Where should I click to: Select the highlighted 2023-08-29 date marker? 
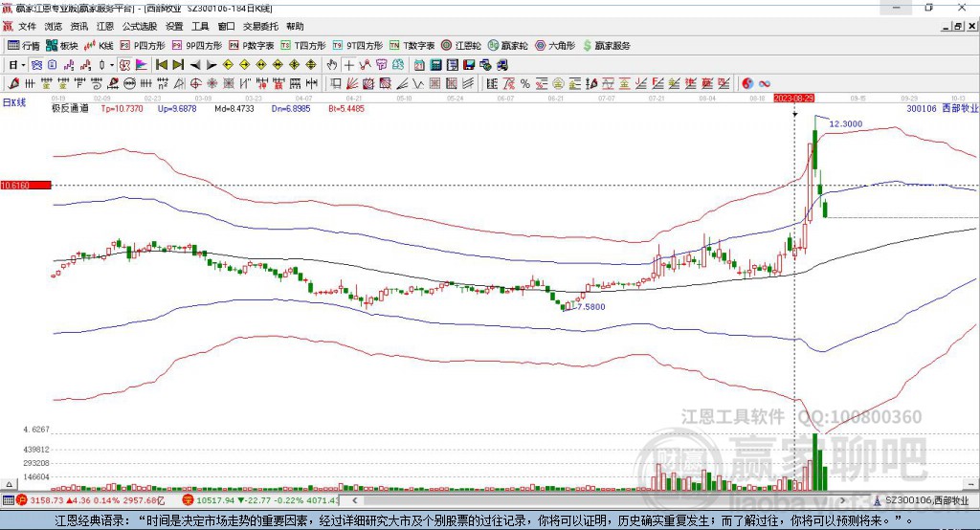[793, 99]
